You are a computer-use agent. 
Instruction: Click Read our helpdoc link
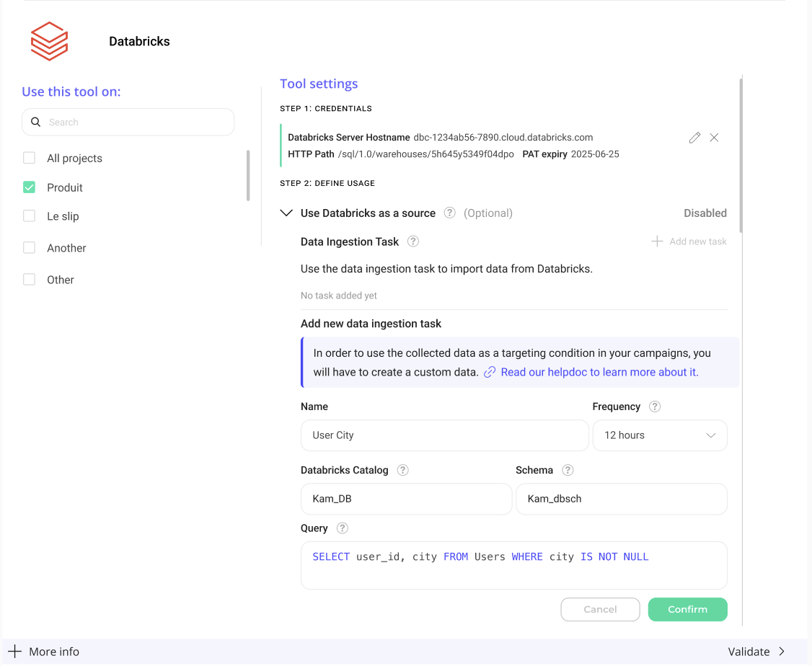pyautogui.click(x=599, y=372)
